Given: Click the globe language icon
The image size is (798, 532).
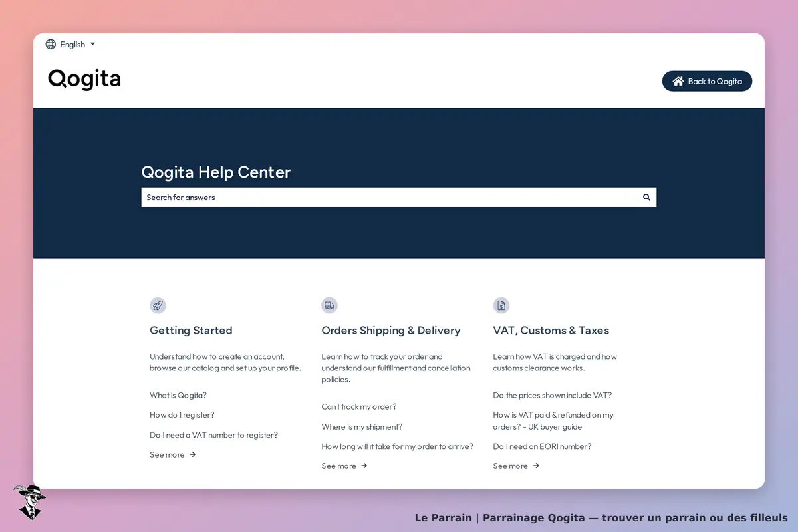Looking at the screenshot, I should point(51,45).
